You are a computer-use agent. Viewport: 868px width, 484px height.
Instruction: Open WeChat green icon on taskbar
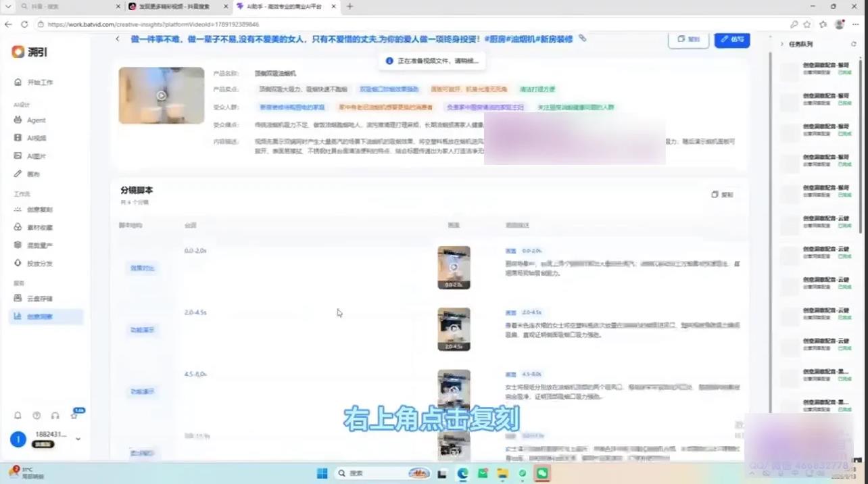pos(543,473)
